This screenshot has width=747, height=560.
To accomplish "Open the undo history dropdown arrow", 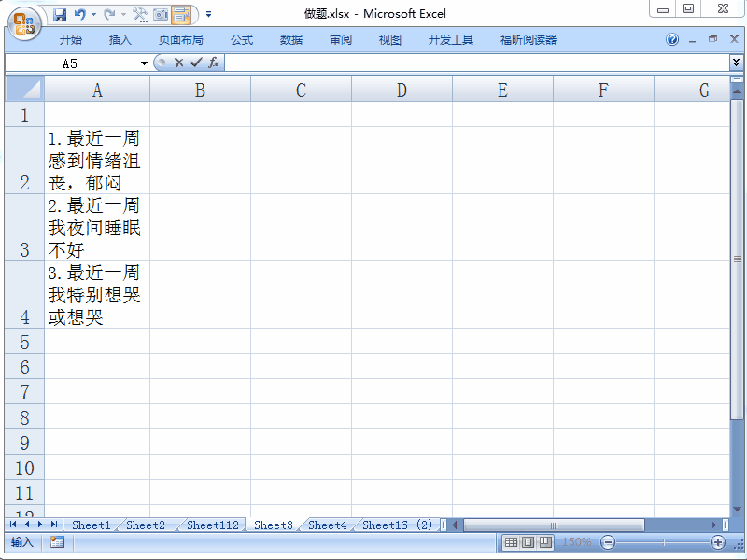I will pyautogui.click(x=93, y=15).
